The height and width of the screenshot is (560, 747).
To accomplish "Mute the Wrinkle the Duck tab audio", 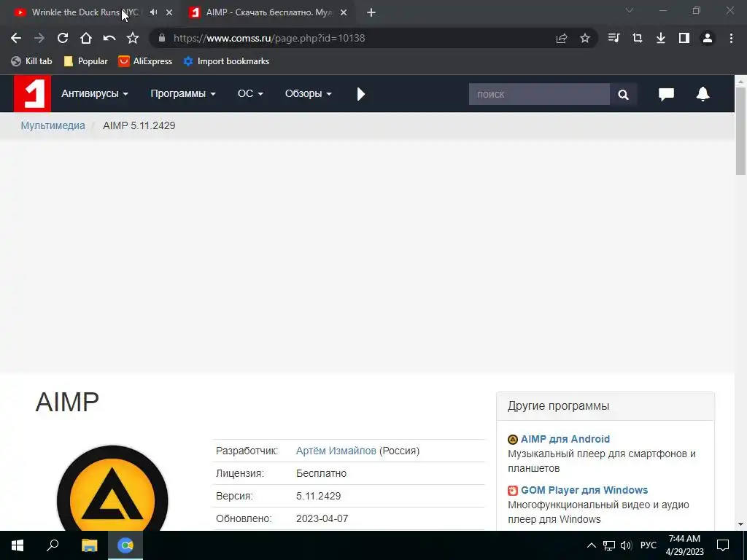I will [x=153, y=12].
